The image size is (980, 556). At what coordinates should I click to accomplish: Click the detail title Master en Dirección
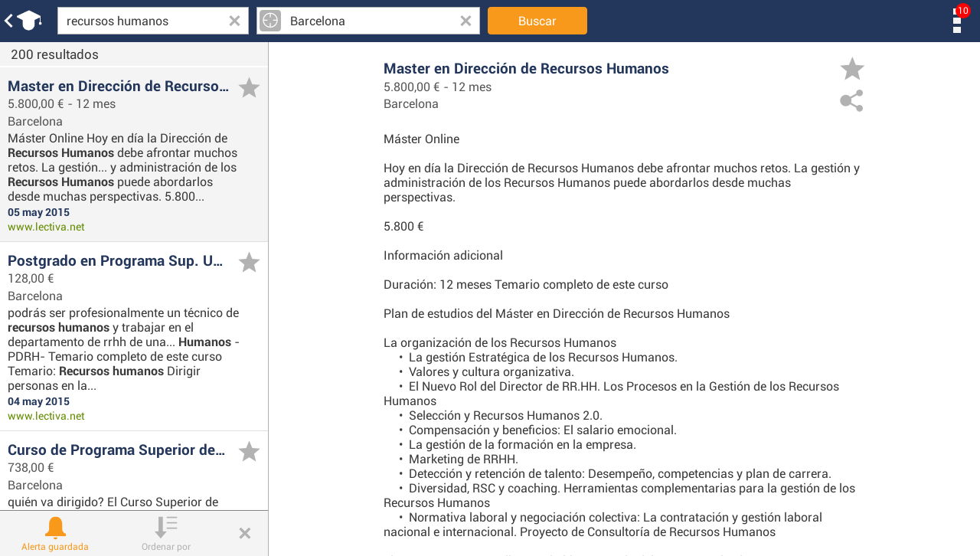(526, 68)
